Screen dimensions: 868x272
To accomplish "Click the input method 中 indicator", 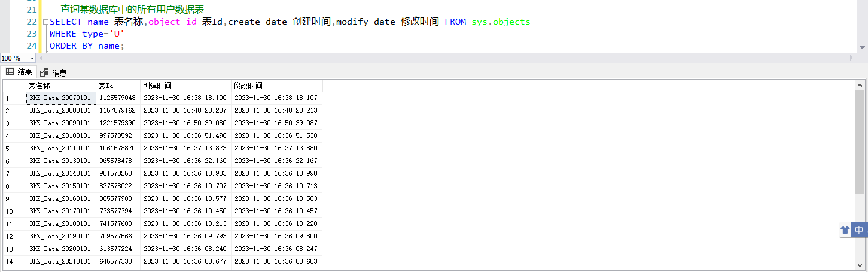I will click(859, 229).
